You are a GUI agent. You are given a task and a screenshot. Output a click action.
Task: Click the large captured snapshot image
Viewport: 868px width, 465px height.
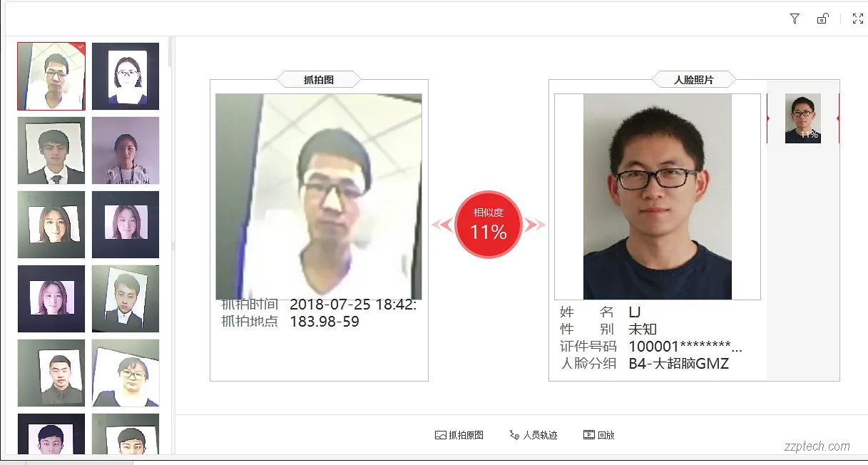[319, 196]
